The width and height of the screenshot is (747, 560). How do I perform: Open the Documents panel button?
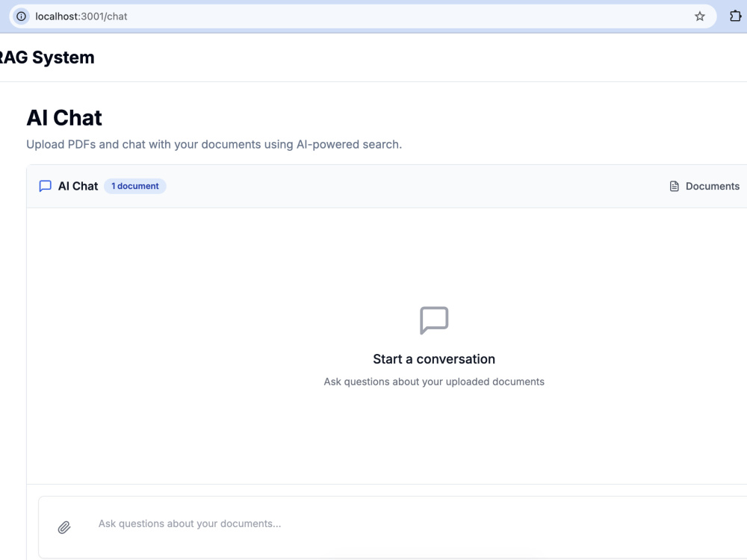click(704, 186)
